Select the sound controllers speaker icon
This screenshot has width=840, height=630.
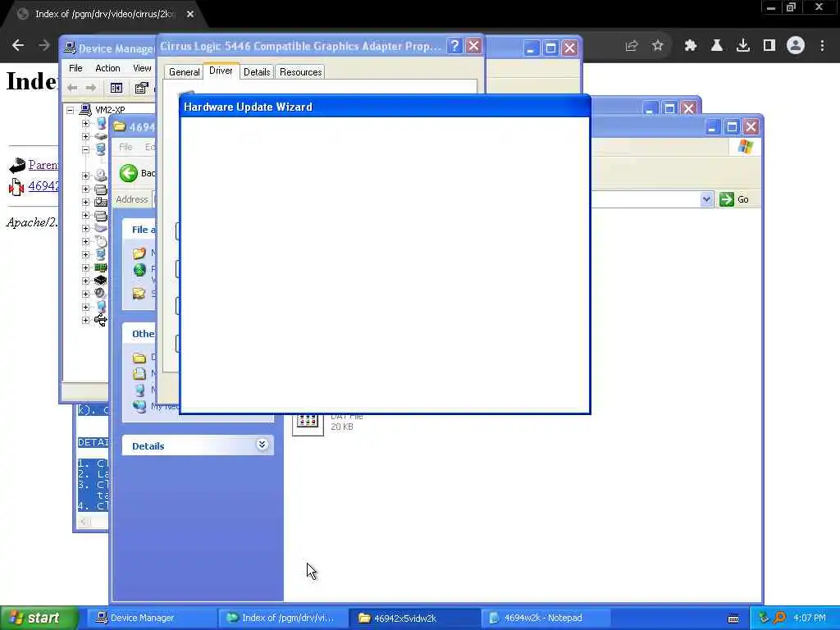pos(101,294)
